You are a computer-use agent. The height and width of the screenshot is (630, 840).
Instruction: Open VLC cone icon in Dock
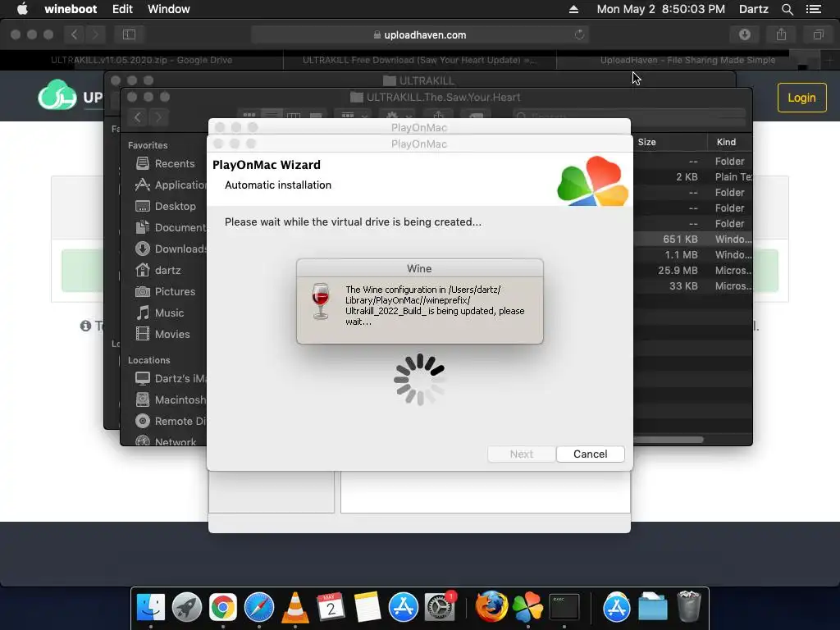(295, 608)
